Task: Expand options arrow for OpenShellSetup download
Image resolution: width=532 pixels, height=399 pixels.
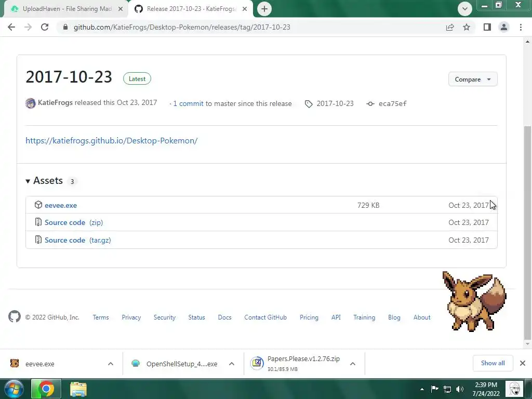Action: click(232, 364)
